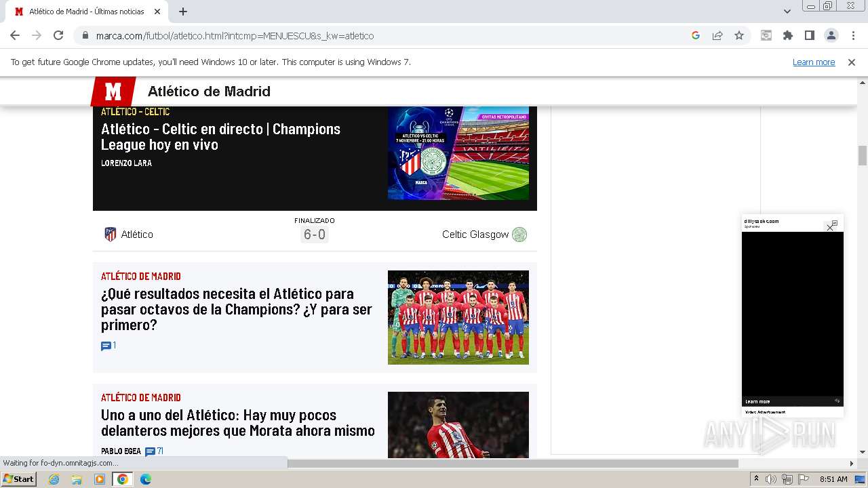The height and width of the screenshot is (488, 868).
Task: Open the Atlético de Madrid section title
Action: pyautogui.click(x=209, y=91)
